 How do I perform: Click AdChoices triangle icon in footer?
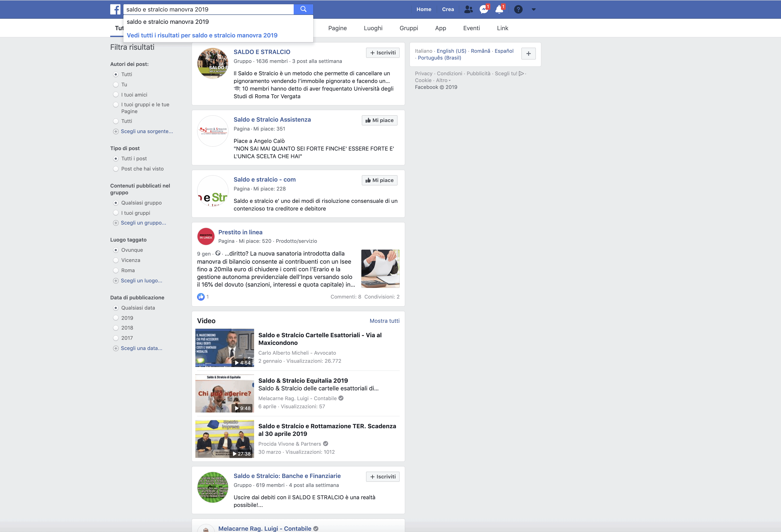pos(521,74)
